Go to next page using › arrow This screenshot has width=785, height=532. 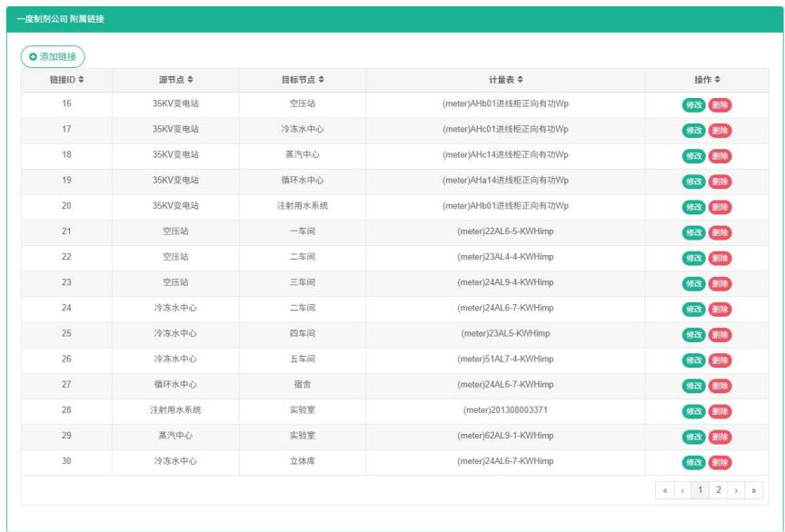tap(736, 490)
